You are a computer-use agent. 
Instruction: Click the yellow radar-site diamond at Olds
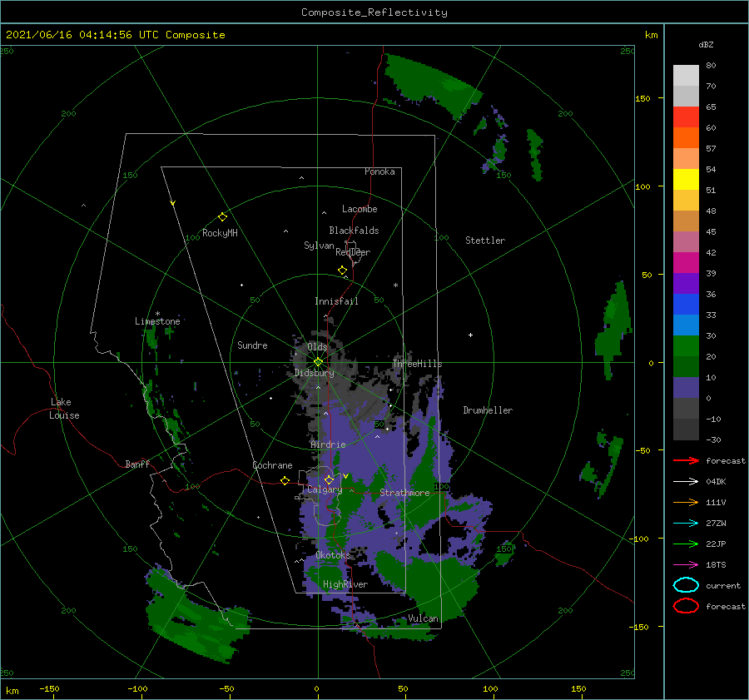tap(318, 362)
